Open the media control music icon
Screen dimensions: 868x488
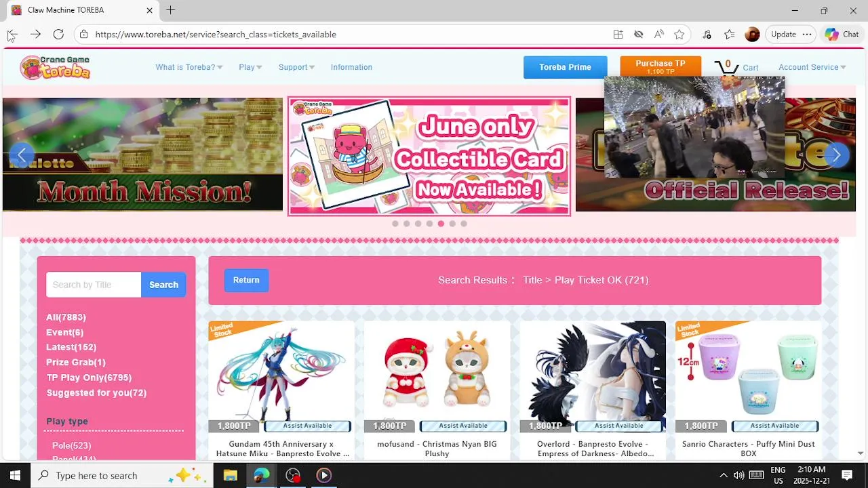707,35
